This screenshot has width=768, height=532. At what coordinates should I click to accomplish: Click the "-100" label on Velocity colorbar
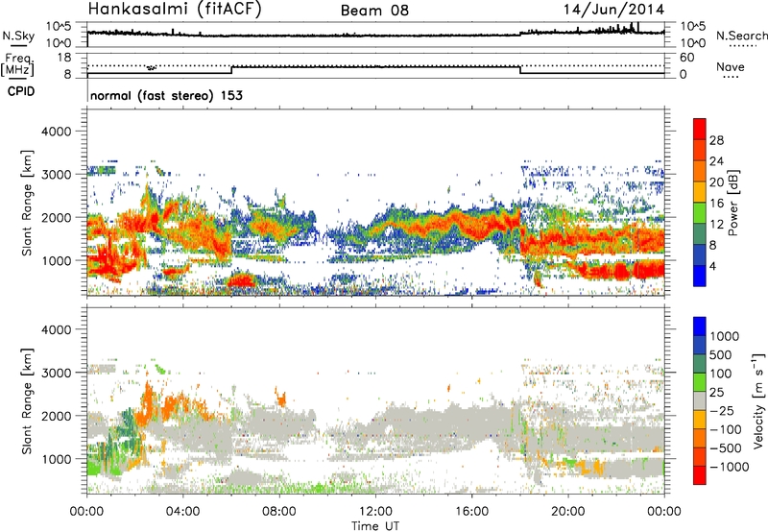(725, 429)
